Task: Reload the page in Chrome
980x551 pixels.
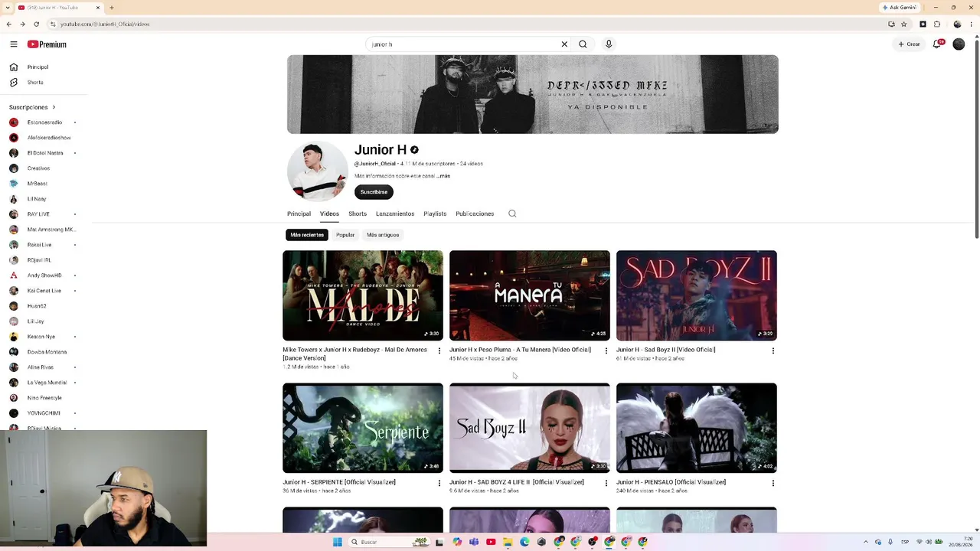Action: (x=36, y=24)
